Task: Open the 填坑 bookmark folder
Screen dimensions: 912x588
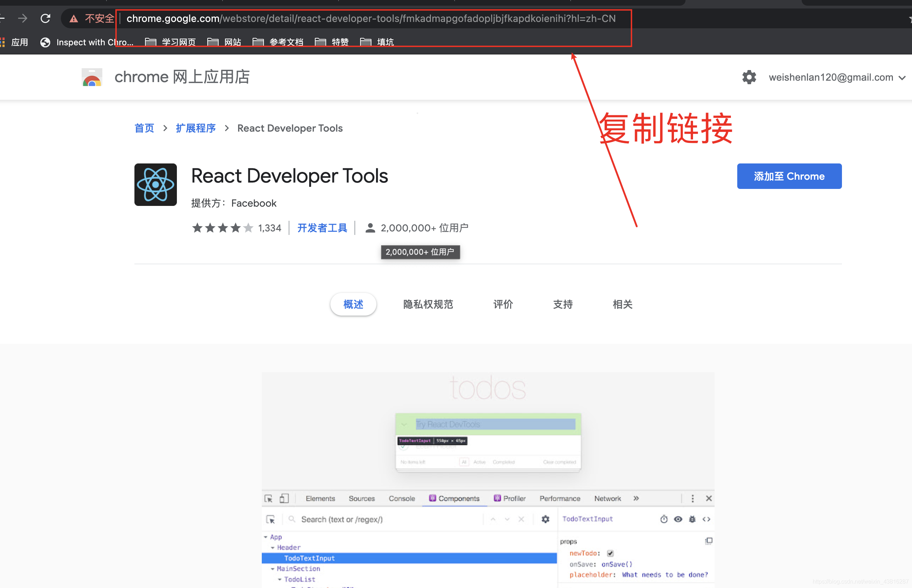Action: [377, 42]
